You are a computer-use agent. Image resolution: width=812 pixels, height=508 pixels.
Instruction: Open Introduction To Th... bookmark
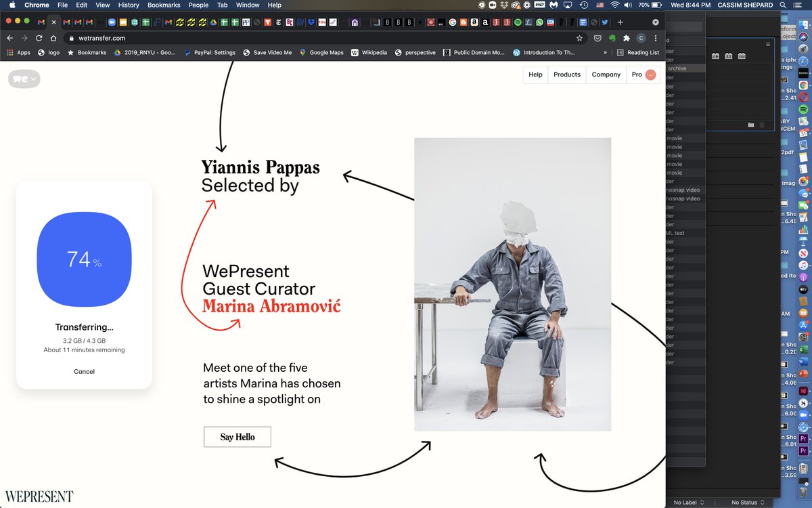[544, 52]
